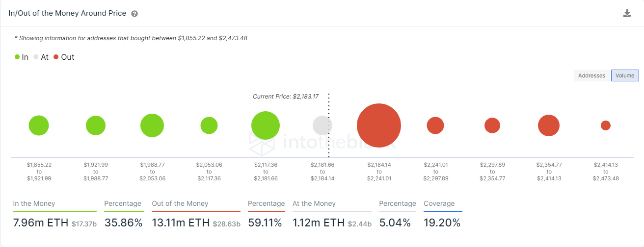Click the green bubble for $1,855.22 range
644x247 pixels.
point(39,125)
